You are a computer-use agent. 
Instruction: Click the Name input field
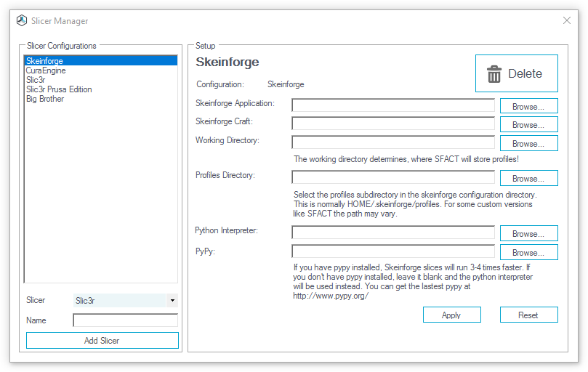pyautogui.click(x=125, y=320)
